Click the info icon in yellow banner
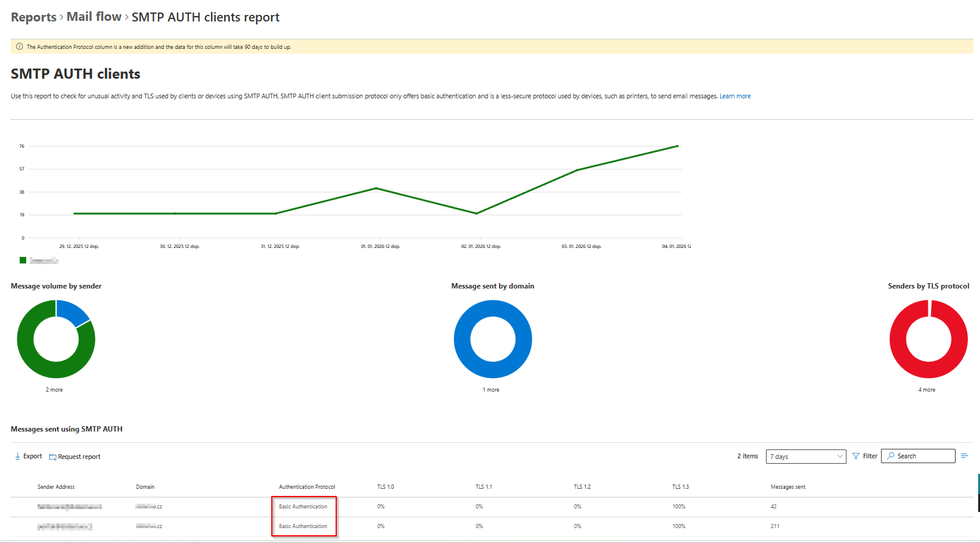The image size is (980, 543). point(19,46)
